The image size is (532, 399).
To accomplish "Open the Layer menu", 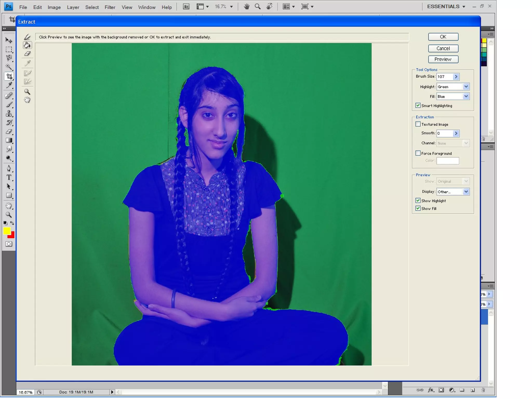I will point(73,7).
